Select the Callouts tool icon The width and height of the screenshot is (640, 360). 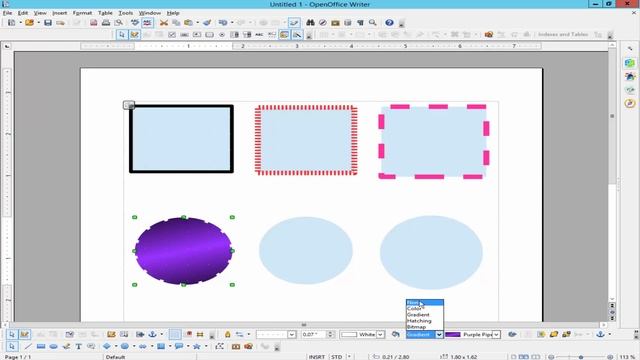coord(91,347)
